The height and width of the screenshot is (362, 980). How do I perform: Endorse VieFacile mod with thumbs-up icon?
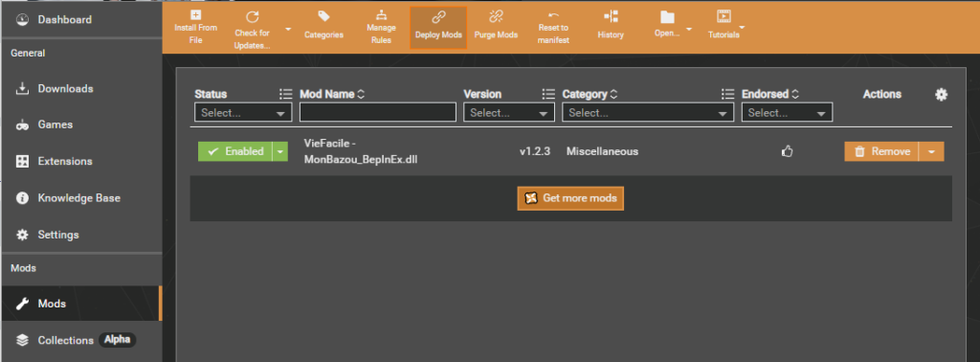coord(788,151)
